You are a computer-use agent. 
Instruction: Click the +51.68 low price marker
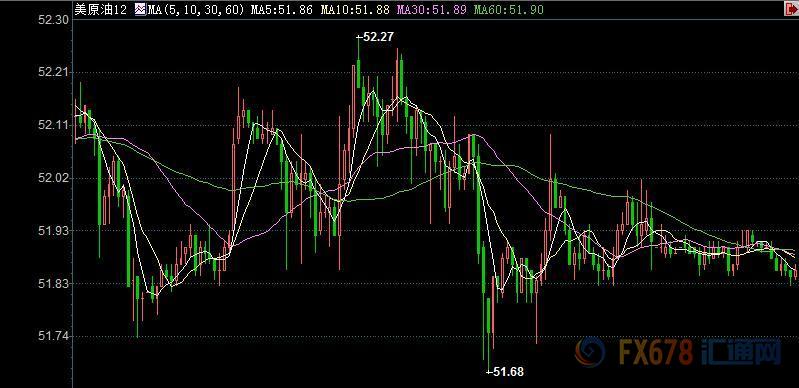(x=505, y=372)
